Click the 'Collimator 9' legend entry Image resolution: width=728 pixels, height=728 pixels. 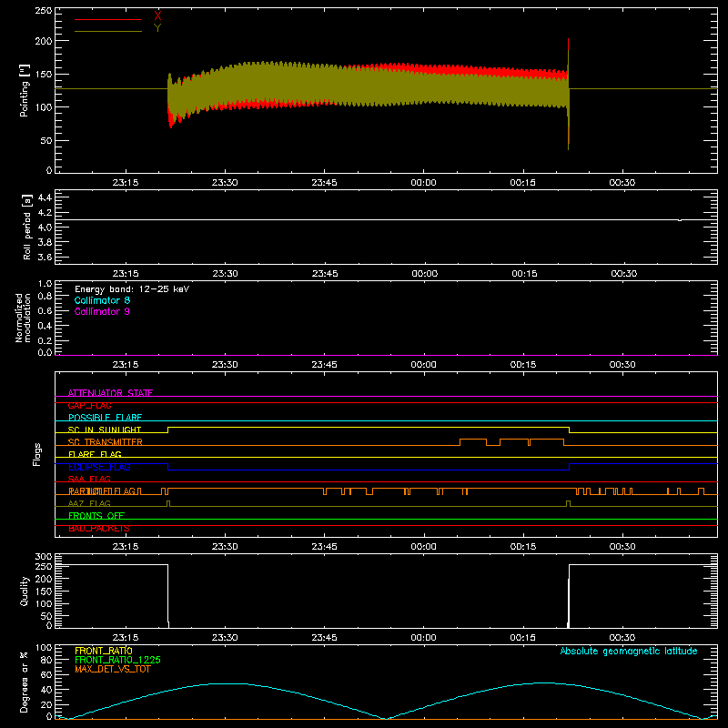point(102,311)
